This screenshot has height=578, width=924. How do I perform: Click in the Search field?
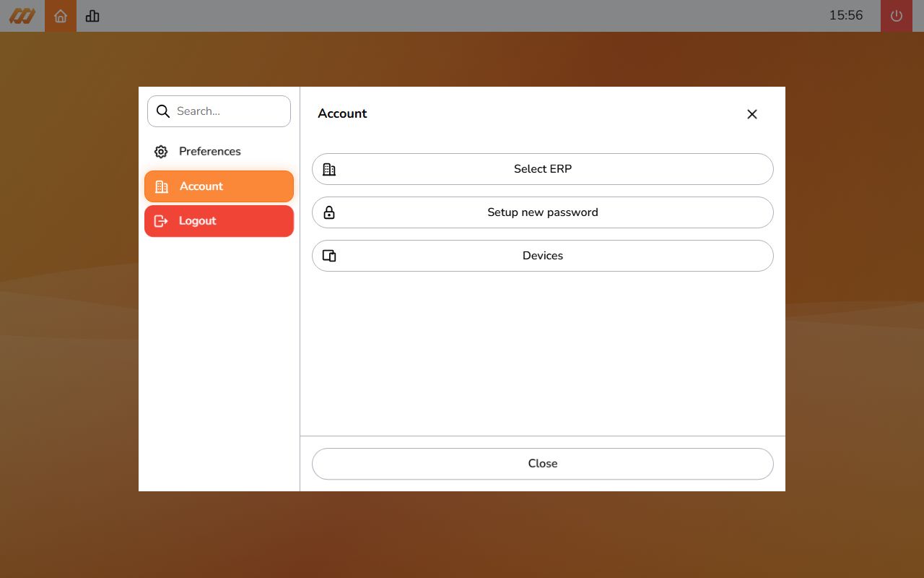click(219, 111)
